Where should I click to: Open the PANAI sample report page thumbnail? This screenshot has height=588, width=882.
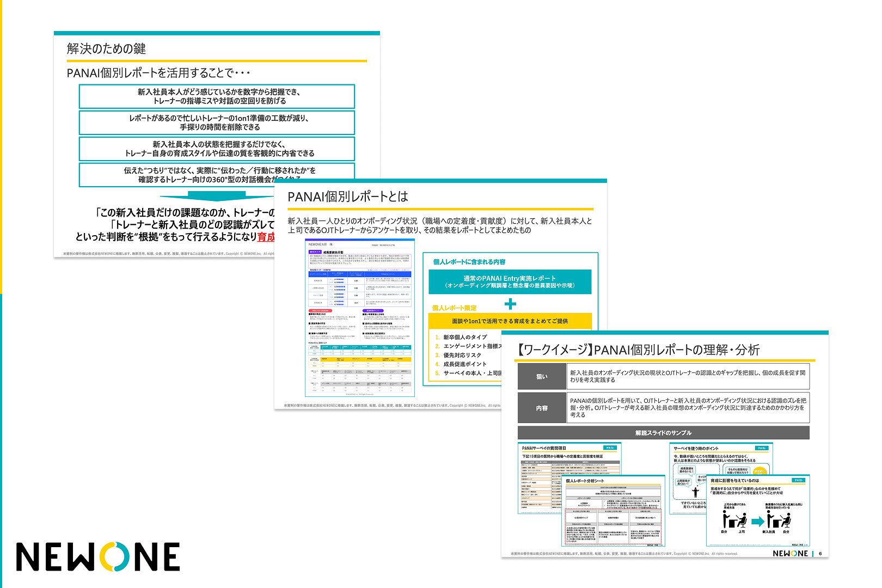click(x=359, y=318)
